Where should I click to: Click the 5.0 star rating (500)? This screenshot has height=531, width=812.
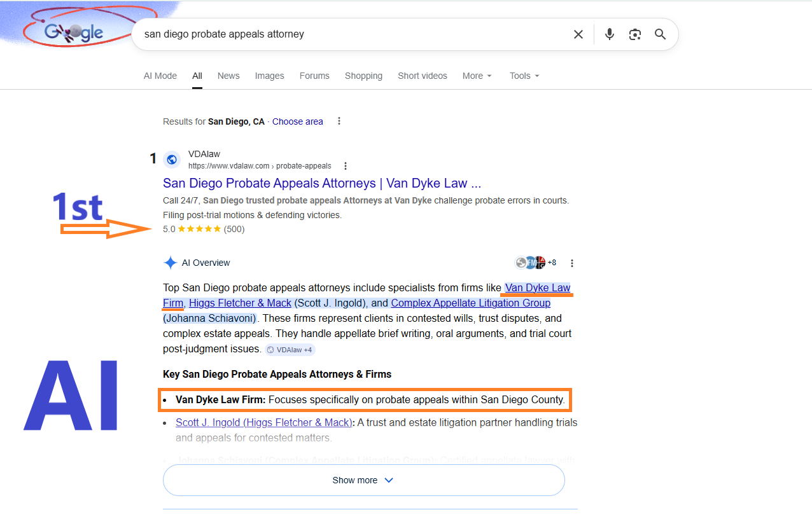[204, 229]
